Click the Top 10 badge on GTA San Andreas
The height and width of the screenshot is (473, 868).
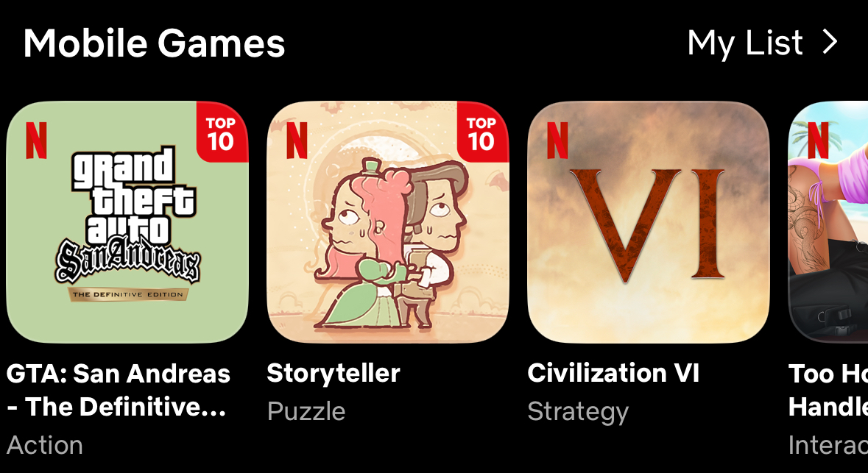coord(222,132)
